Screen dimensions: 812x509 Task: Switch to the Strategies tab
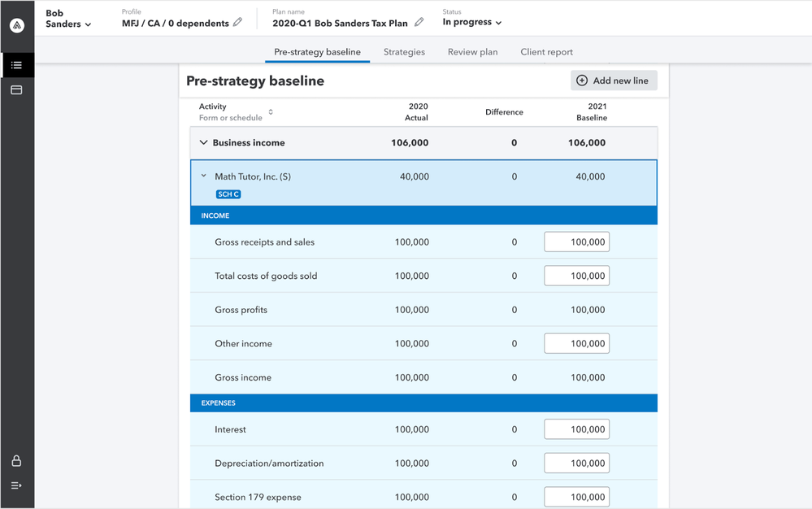click(x=404, y=52)
